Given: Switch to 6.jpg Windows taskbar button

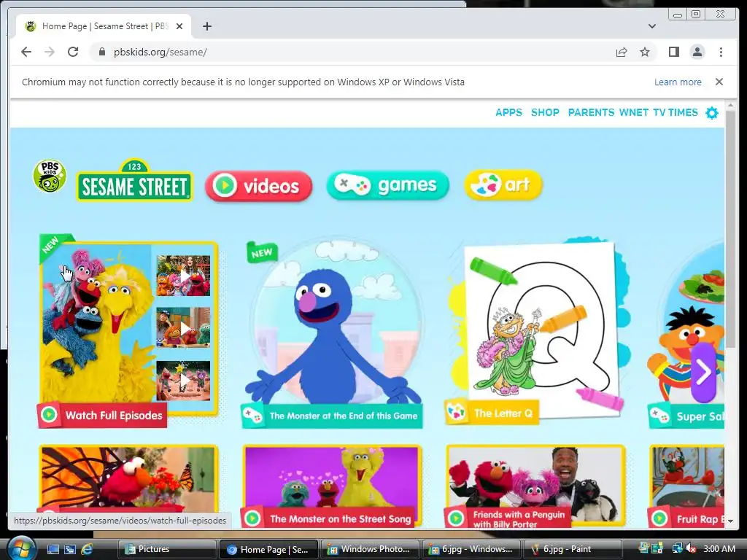Looking at the screenshot, I should click(471, 549).
